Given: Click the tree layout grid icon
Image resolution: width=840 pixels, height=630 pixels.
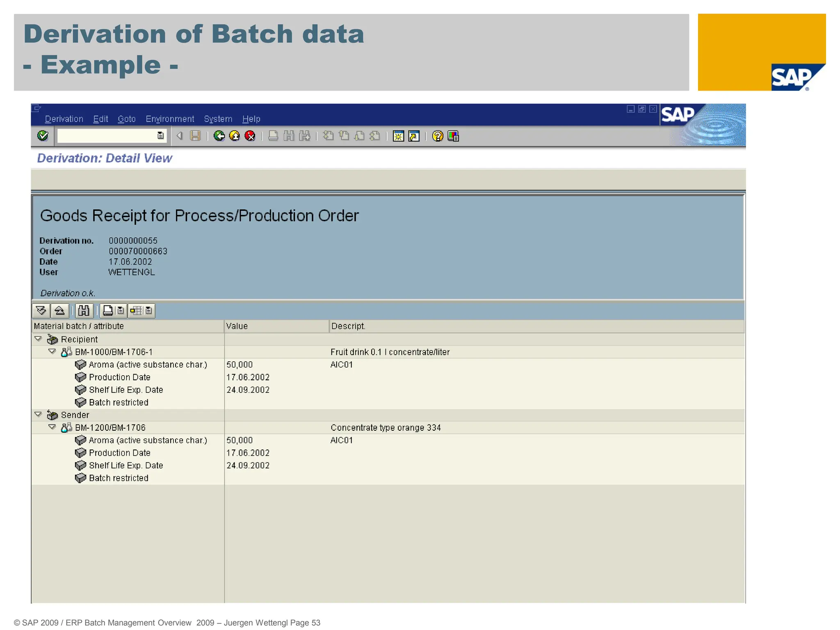Looking at the screenshot, I should pyautogui.click(x=136, y=310).
